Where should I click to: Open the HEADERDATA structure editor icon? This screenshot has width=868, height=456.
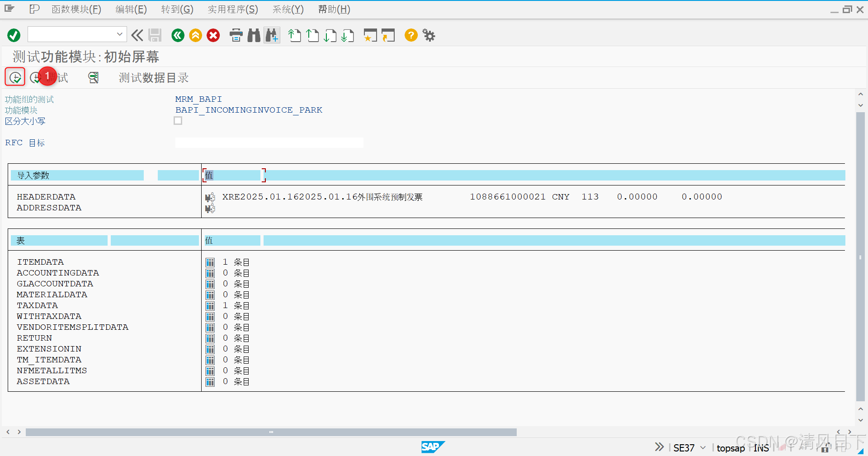(210, 197)
